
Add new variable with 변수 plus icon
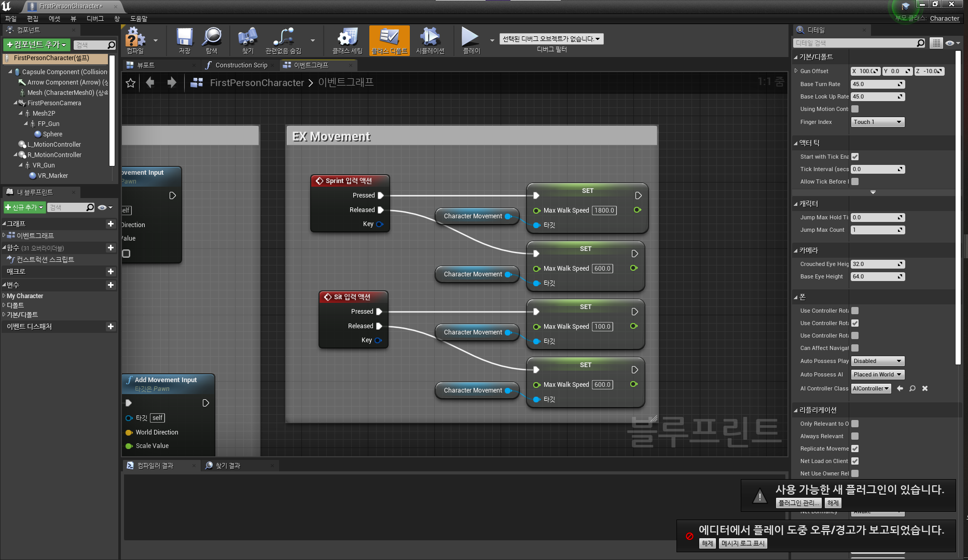click(x=110, y=285)
